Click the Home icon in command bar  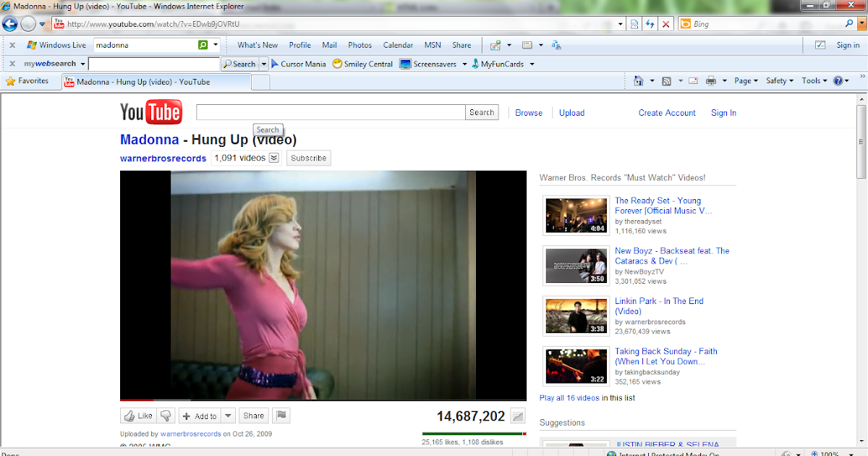(639, 81)
